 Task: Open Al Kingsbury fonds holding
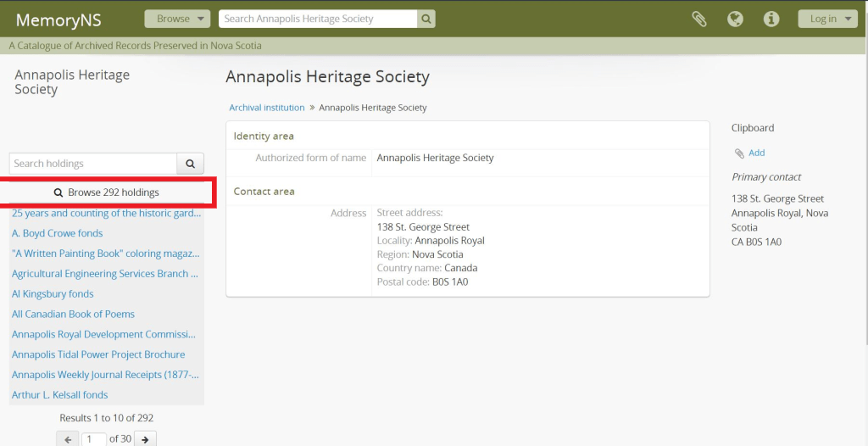53,294
